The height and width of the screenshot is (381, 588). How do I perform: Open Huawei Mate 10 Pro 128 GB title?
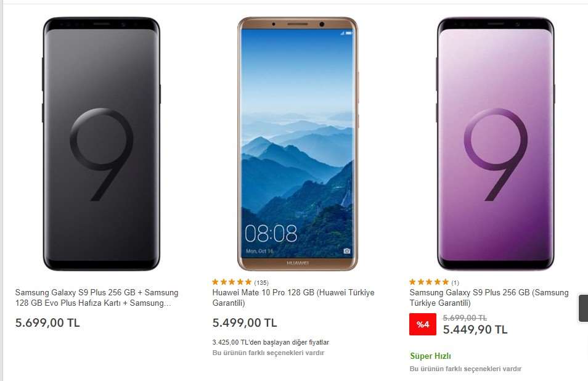[293, 298]
